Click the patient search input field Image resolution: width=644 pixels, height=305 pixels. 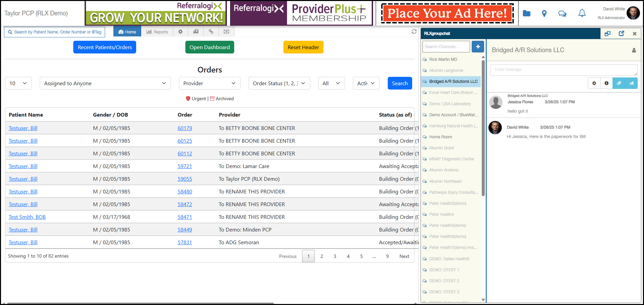(x=55, y=32)
